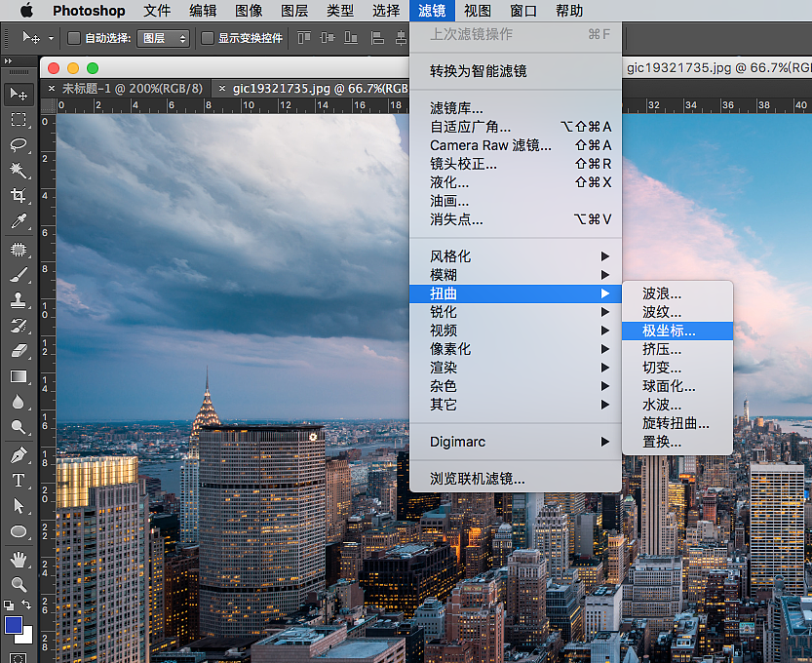Expand the toolbox panel double-arrow
Screen dimensions: 812x663
coord(8,61)
